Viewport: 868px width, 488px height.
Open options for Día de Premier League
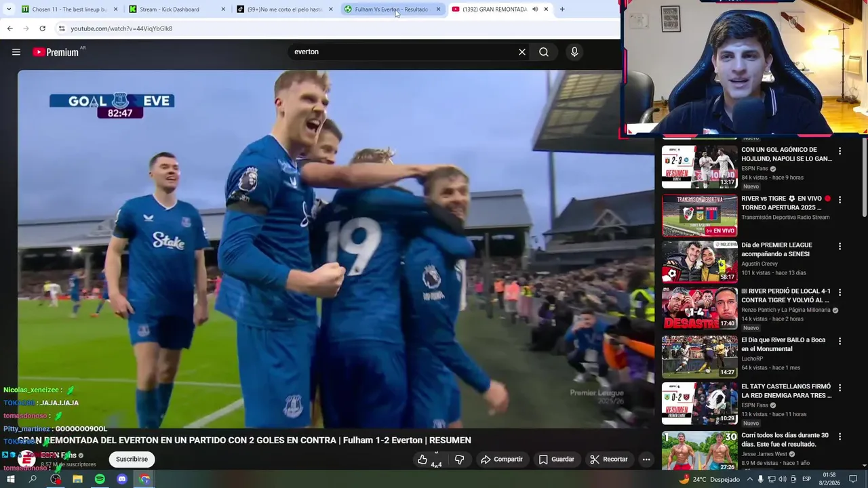tap(840, 246)
